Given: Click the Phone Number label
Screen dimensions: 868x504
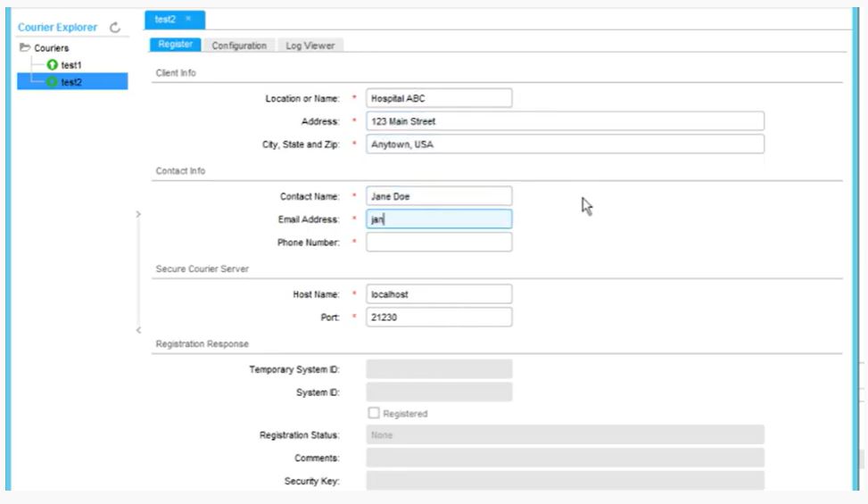Looking at the screenshot, I should click(x=309, y=243).
